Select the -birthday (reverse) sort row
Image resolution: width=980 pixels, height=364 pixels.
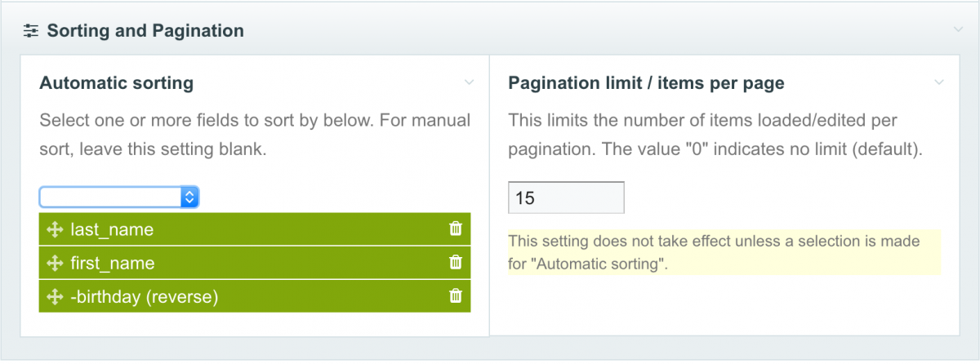pos(255,296)
